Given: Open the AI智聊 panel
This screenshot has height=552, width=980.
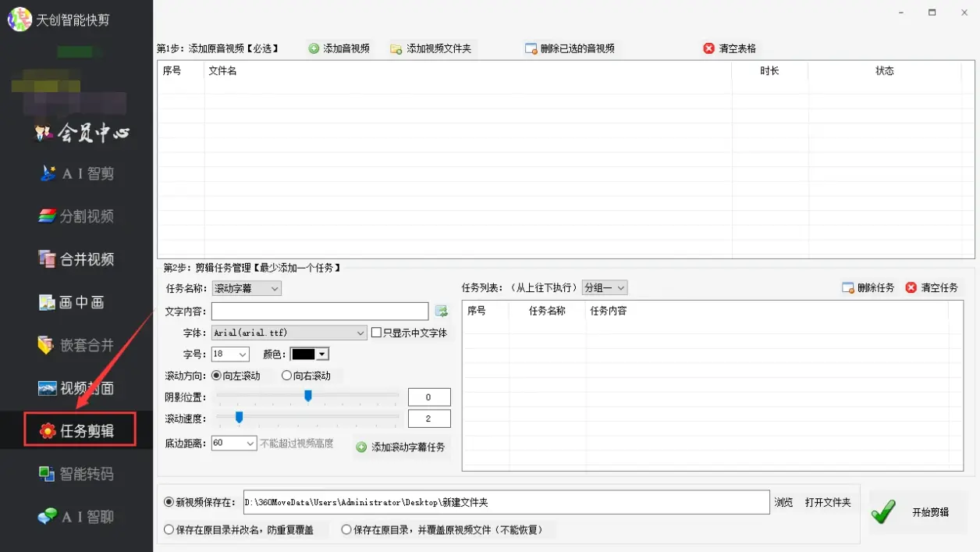Looking at the screenshot, I should pos(76,515).
